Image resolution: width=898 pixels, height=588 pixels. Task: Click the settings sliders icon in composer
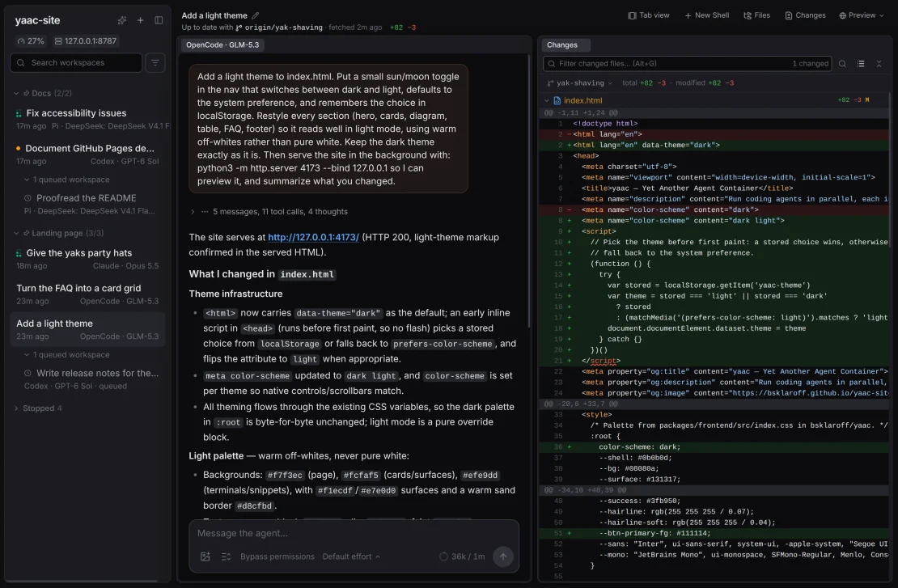point(227,556)
